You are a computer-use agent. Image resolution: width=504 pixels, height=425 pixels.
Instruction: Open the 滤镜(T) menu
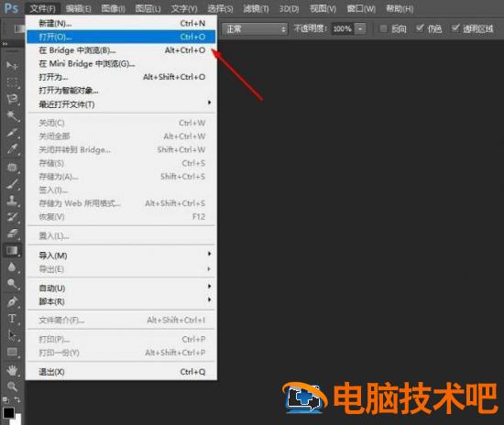click(256, 8)
